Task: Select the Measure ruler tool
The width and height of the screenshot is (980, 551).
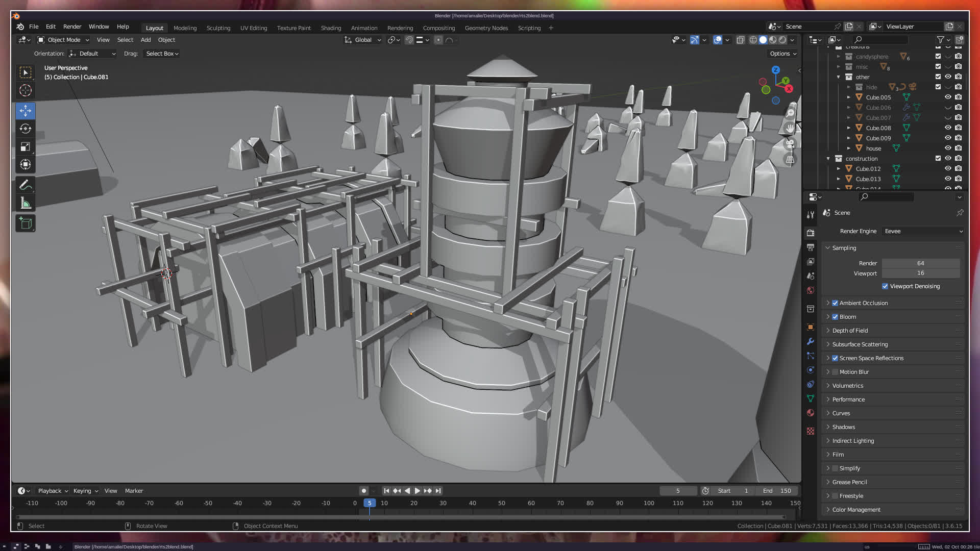Action: coord(26,204)
